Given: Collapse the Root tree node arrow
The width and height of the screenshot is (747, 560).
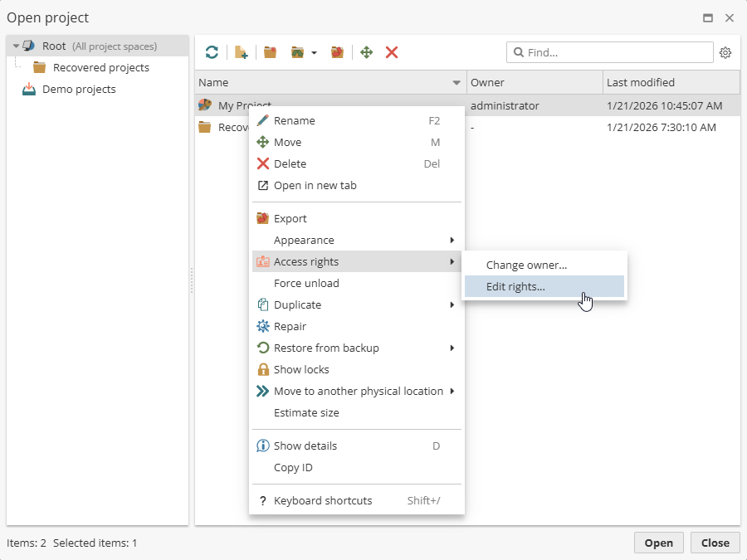Looking at the screenshot, I should [16, 46].
